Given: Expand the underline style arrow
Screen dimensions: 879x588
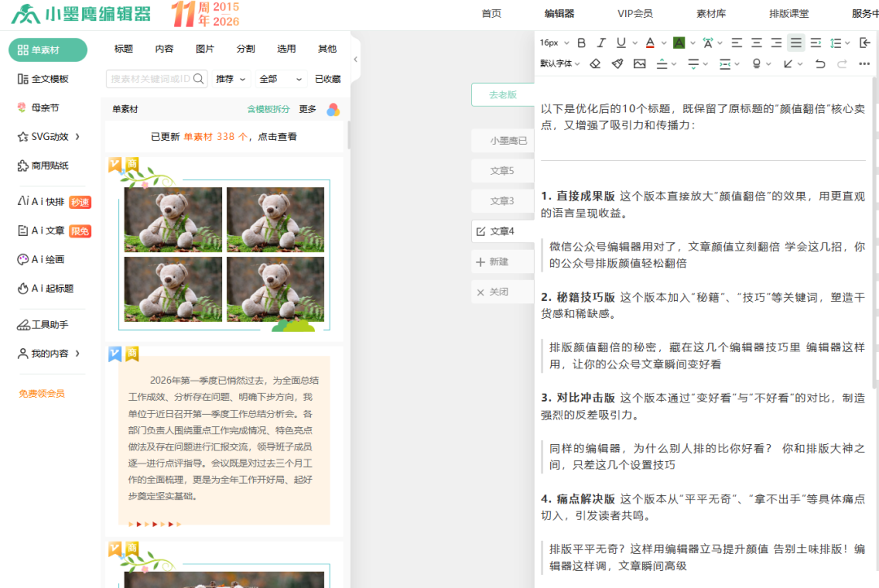Looking at the screenshot, I should point(635,42).
